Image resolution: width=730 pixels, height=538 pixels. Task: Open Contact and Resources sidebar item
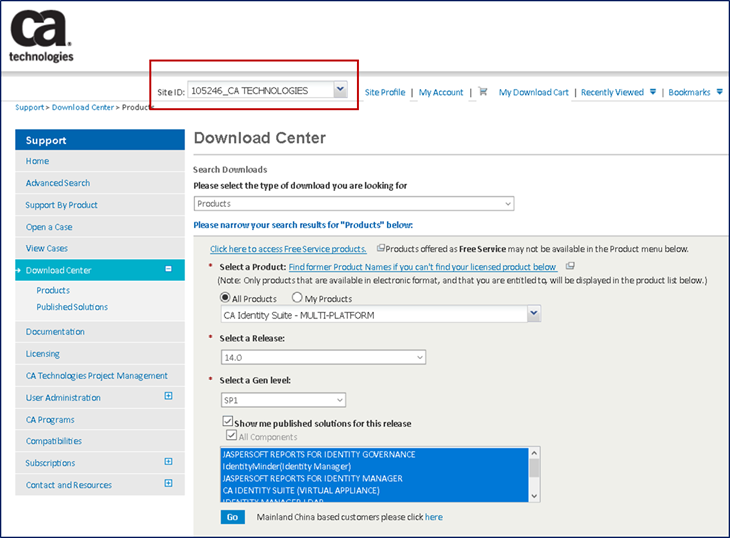click(100, 484)
